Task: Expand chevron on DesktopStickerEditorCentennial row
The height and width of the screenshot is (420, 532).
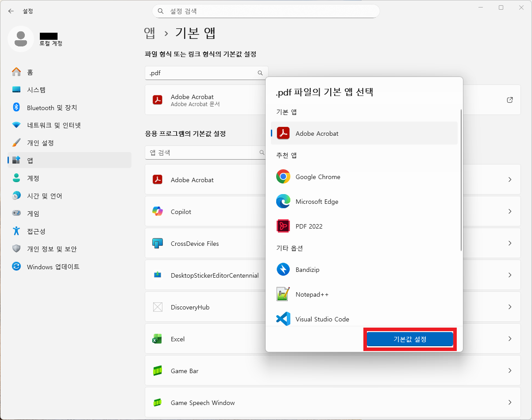Action: click(x=510, y=275)
